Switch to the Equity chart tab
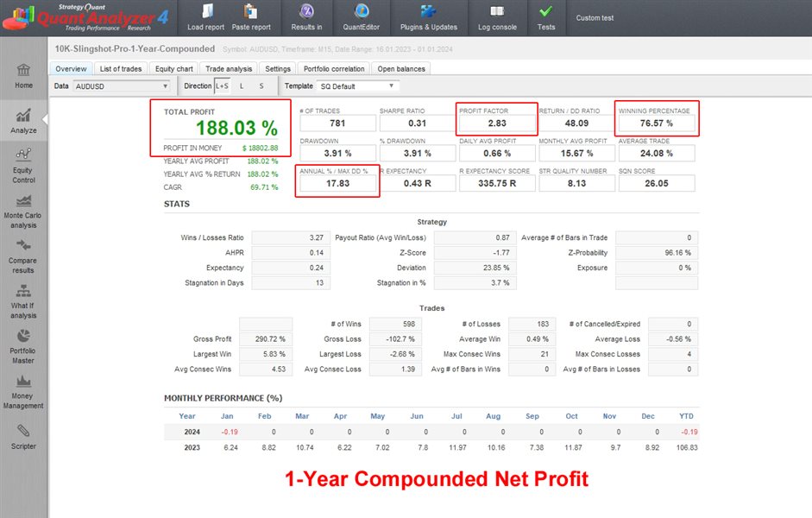This screenshot has height=518, width=812. pos(174,68)
